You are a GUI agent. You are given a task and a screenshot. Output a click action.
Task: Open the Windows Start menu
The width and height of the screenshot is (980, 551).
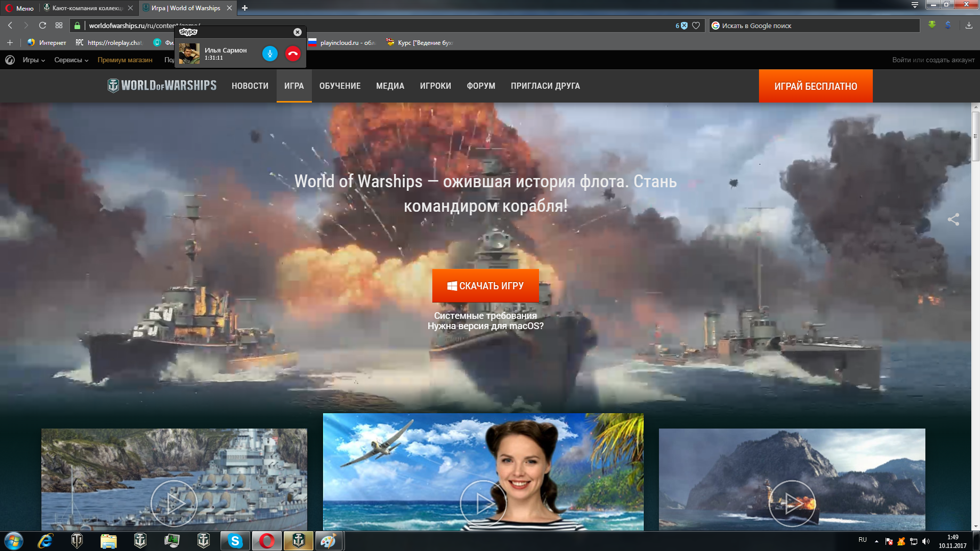tap(14, 541)
